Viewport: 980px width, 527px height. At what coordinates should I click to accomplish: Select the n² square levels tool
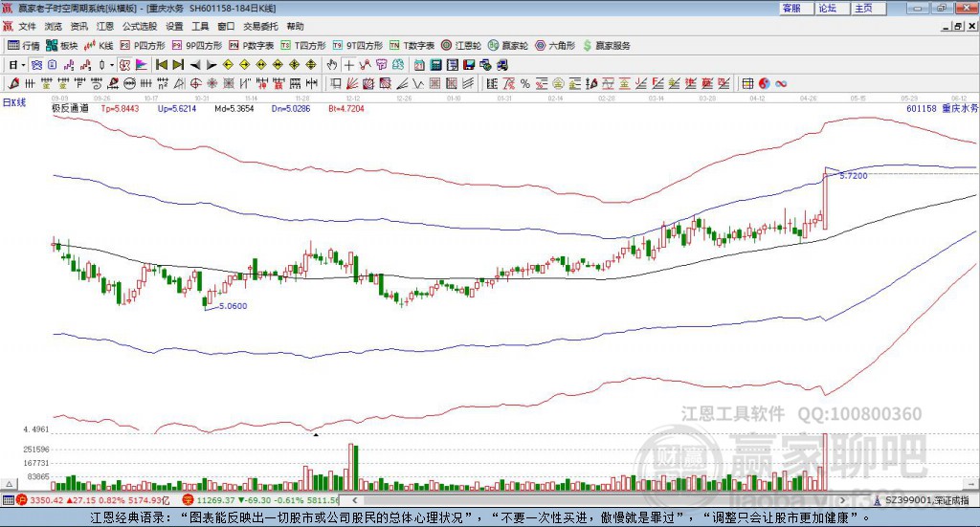[x=163, y=83]
